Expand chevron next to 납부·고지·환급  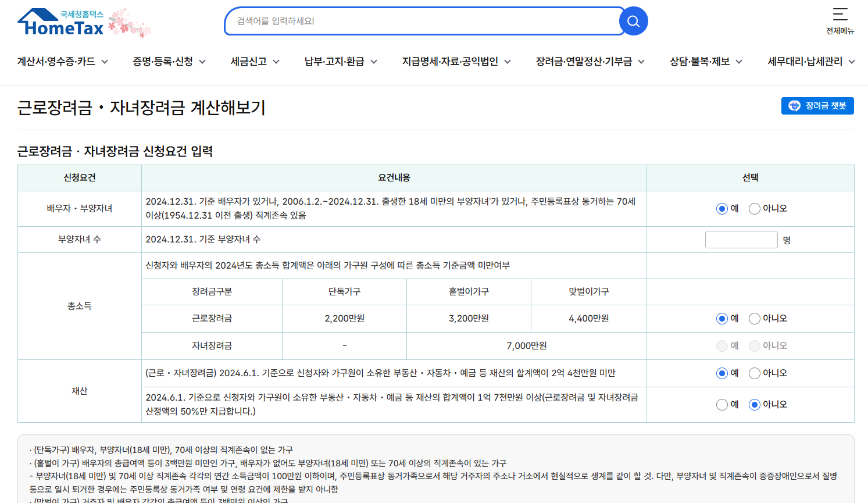click(x=374, y=62)
